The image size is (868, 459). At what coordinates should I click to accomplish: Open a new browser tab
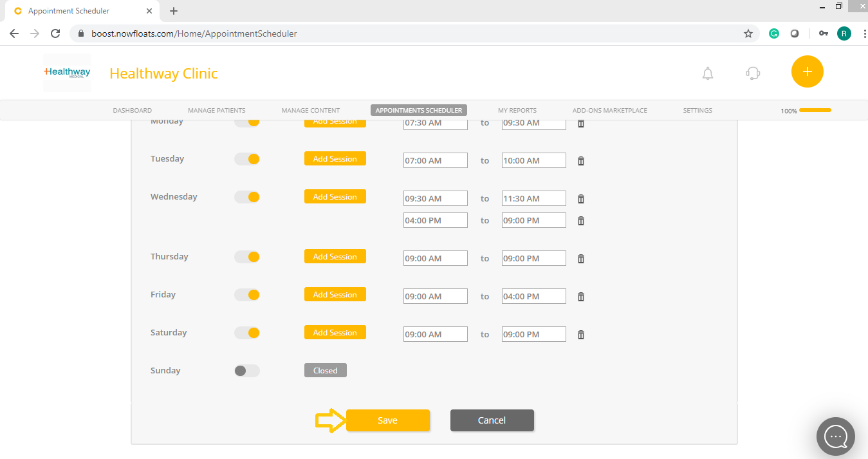[174, 11]
